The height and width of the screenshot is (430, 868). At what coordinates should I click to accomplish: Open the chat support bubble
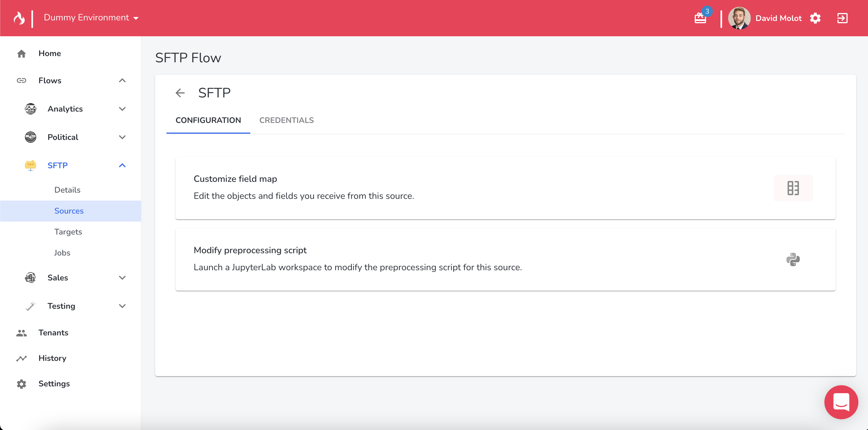pyautogui.click(x=841, y=402)
